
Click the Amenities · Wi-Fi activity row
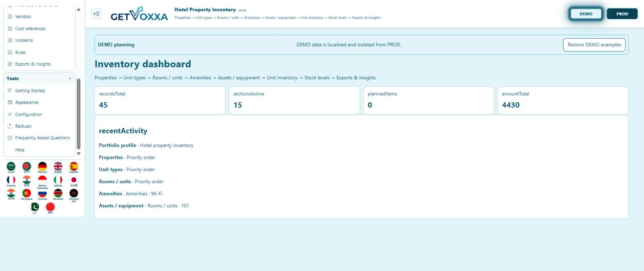pyautogui.click(x=130, y=194)
